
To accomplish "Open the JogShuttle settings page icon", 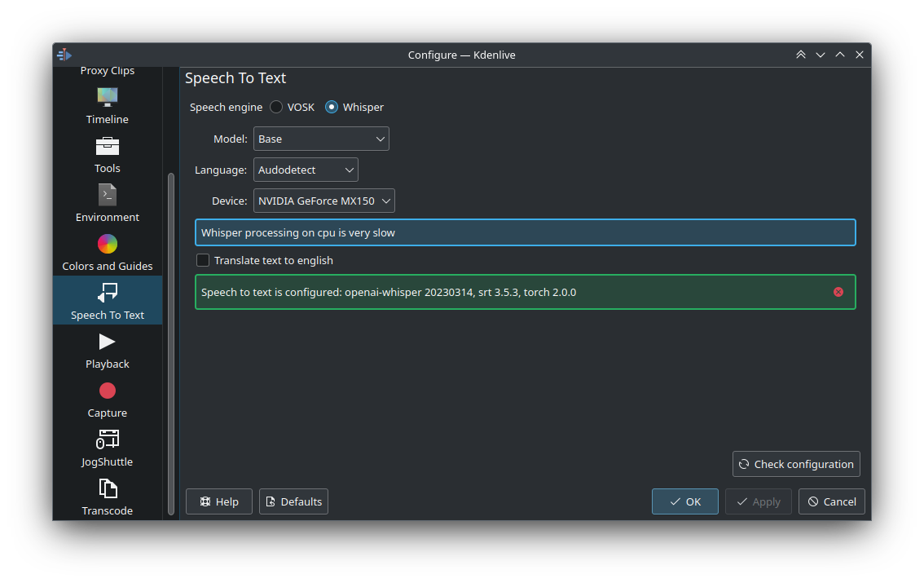I will (x=108, y=439).
